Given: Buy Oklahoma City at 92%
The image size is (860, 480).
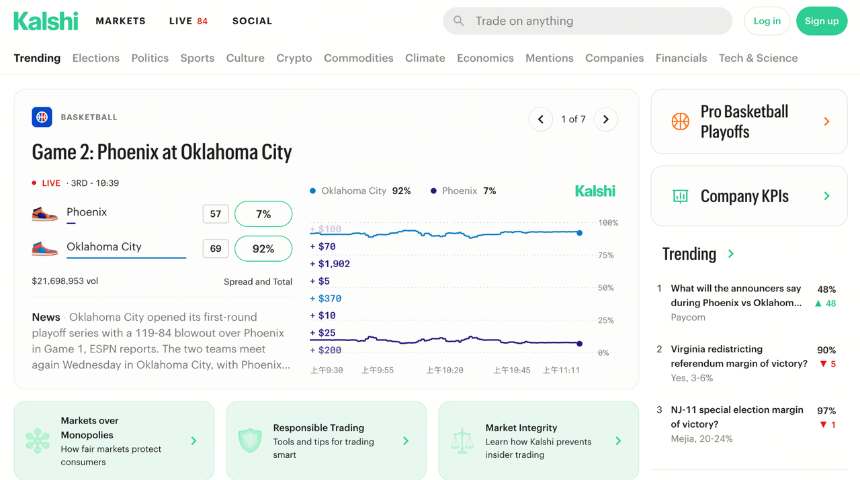Looking at the screenshot, I should tap(263, 249).
